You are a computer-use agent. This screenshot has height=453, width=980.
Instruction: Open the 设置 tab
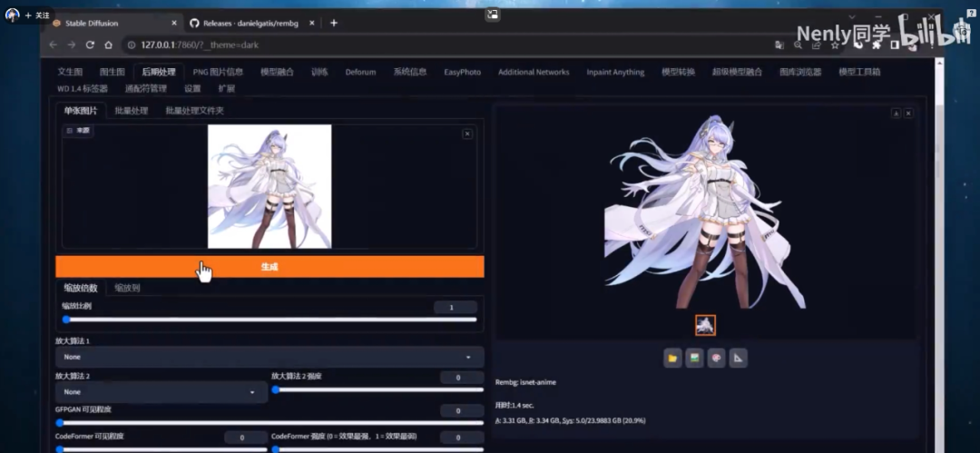tap(192, 89)
